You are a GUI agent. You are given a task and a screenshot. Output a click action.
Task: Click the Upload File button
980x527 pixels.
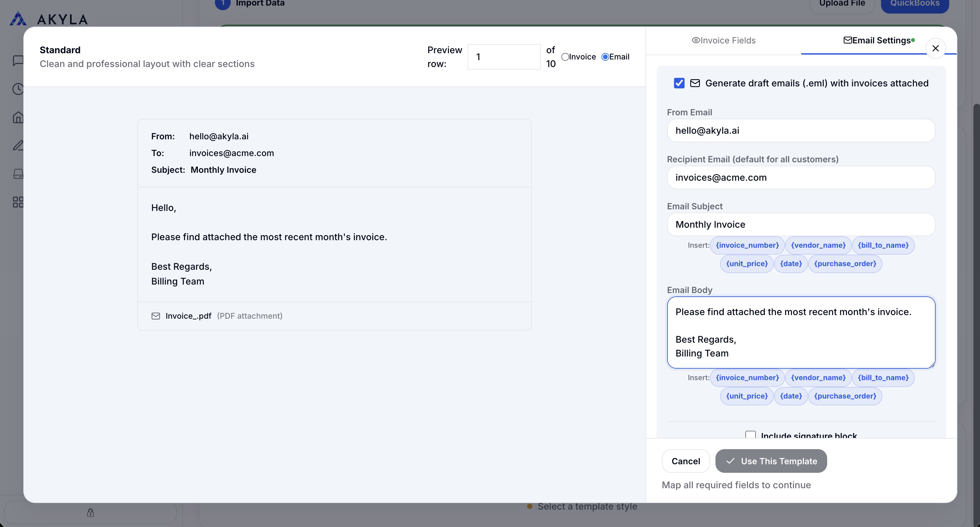842,3
